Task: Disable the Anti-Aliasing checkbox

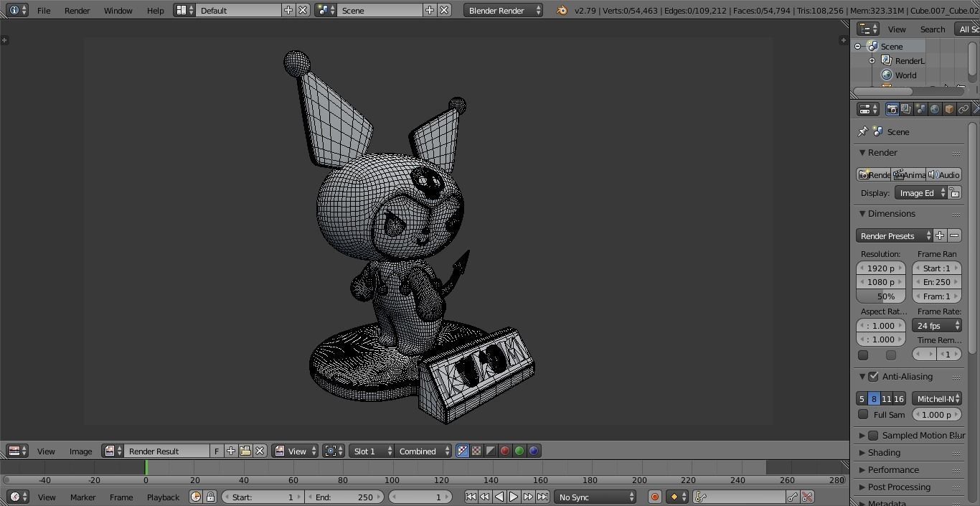Action: (x=873, y=377)
